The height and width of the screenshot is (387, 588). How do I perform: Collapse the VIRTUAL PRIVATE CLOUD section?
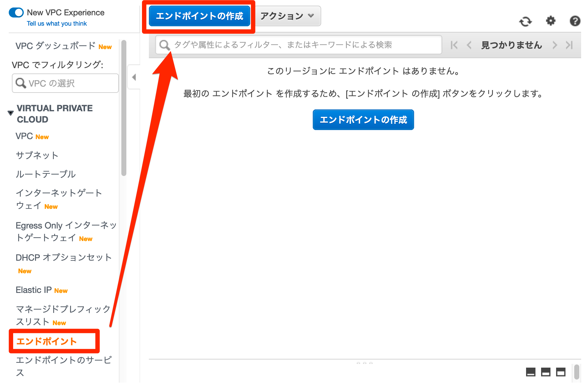click(10, 112)
